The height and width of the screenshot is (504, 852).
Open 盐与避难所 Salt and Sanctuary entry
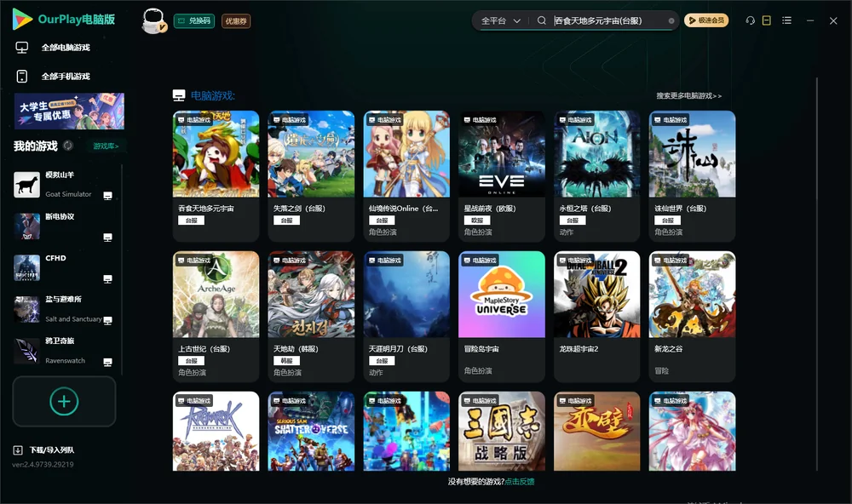point(66,309)
